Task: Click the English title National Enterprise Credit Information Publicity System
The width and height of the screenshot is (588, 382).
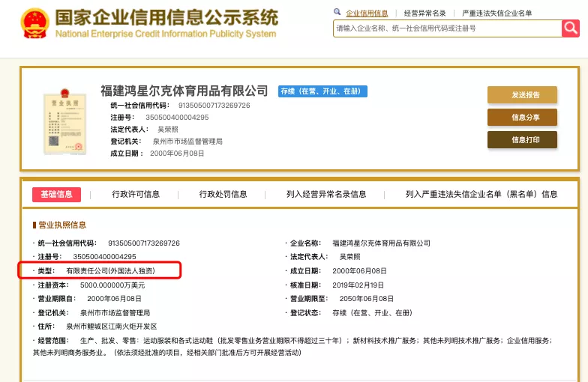Action: coord(166,34)
